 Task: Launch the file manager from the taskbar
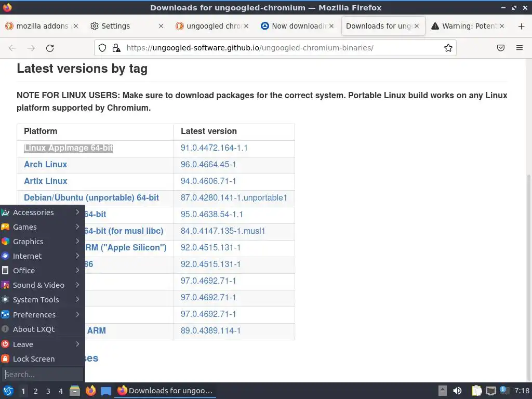(75, 391)
